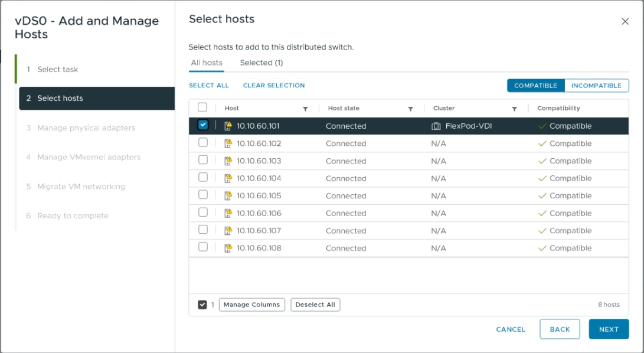Click N/A cluster cell of 10.10.60.103
Image resolution: width=644 pixels, height=353 pixels.
[439, 161]
